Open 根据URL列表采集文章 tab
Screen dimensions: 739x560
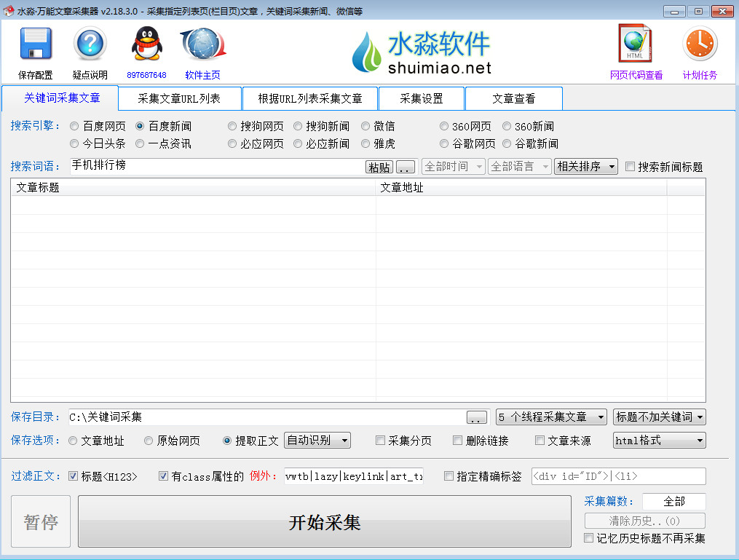310,98
